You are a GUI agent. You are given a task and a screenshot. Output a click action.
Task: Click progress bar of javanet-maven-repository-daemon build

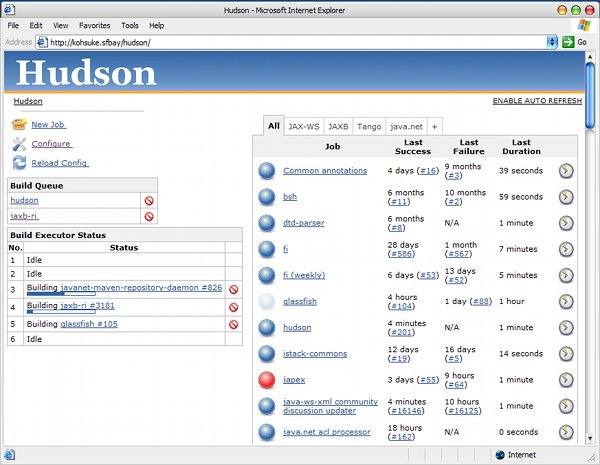(x=61, y=294)
